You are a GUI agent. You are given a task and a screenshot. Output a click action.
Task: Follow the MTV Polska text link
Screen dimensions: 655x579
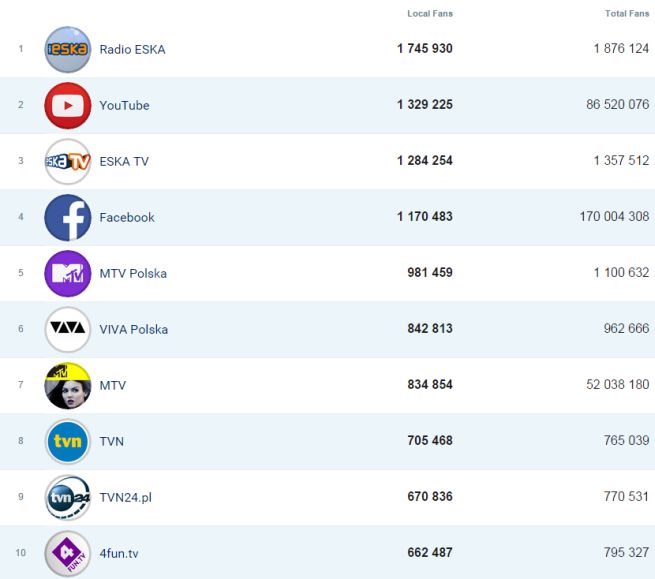click(x=133, y=274)
